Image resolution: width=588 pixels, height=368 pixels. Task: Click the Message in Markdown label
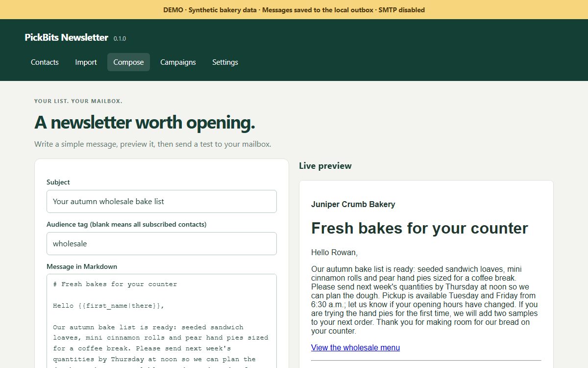click(82, 266)
